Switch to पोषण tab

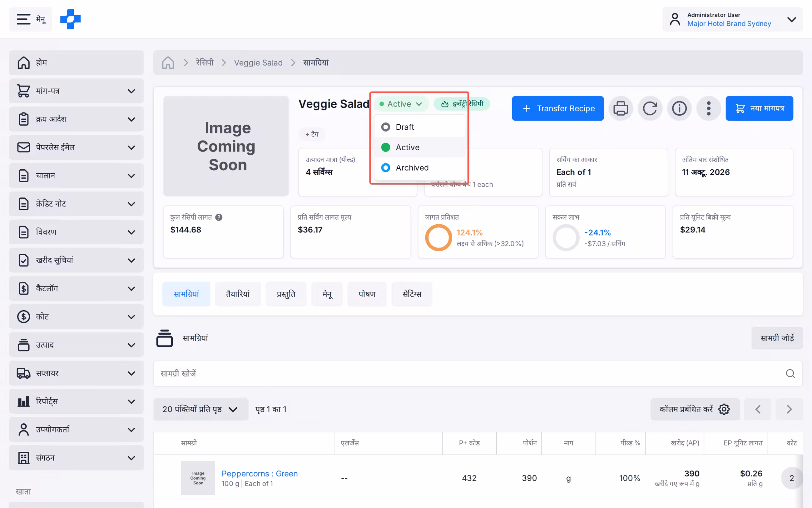coord(367,294)
